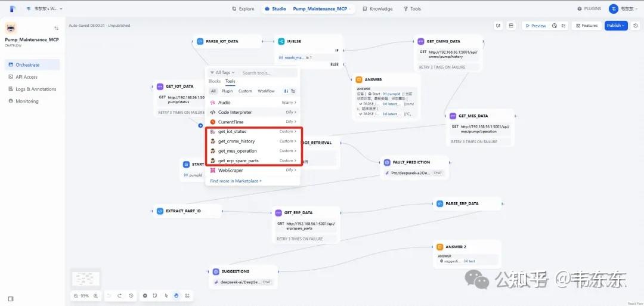The width and height of the screenshot is (644, 306).
Task: Open run history clock icon beside Preview
Action: pyautogui.click(x=555, y=26)
